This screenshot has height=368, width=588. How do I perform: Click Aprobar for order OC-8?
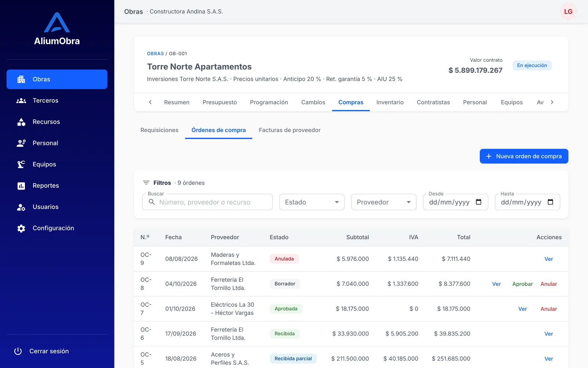[523, 284]
